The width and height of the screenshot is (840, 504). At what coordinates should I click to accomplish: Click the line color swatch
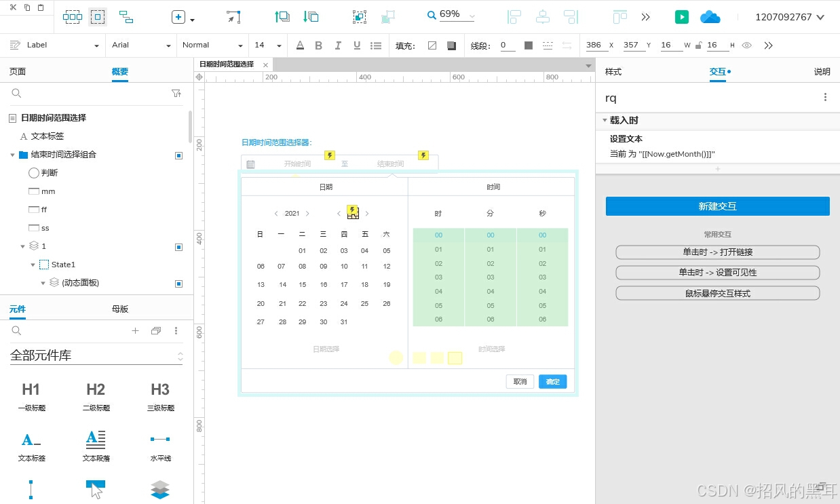pyautogui.click(x=529, y=45)
